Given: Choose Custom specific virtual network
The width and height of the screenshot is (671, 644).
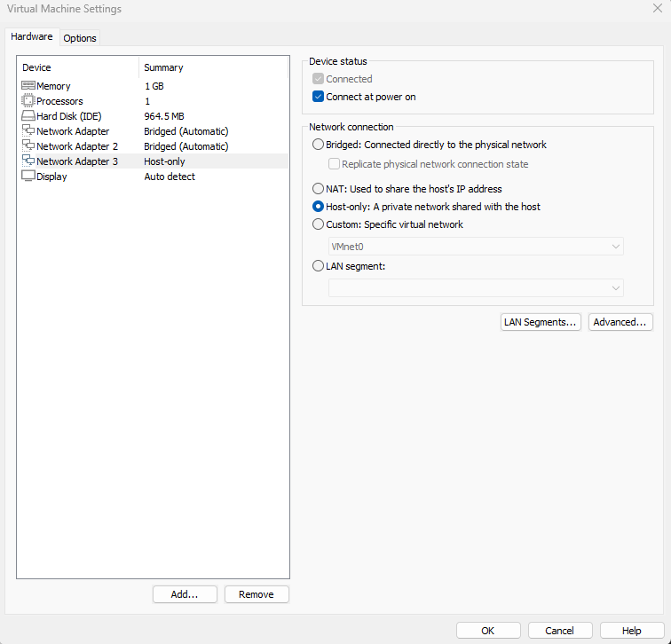Looking at the screenshot, I should tap(318, 224).
